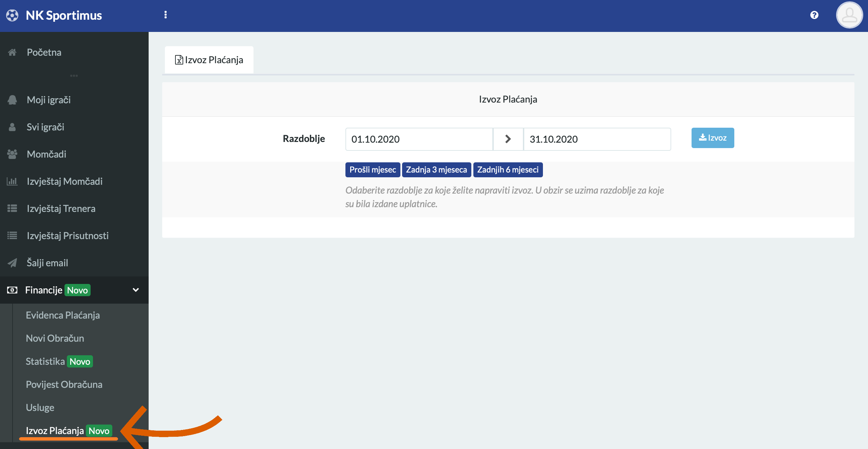Screen dimensions: 868x449
Task: Click the Početna home icon
Action: point(12,52)
